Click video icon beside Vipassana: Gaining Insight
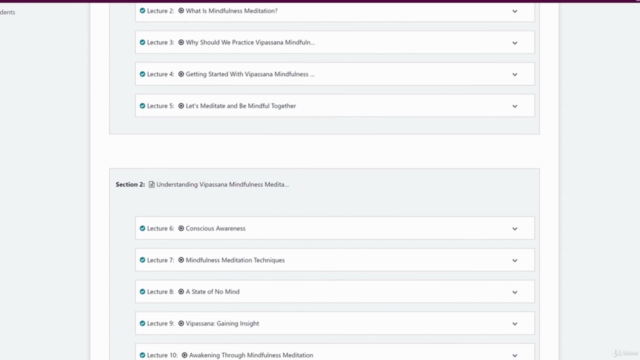 pos(181,323)
